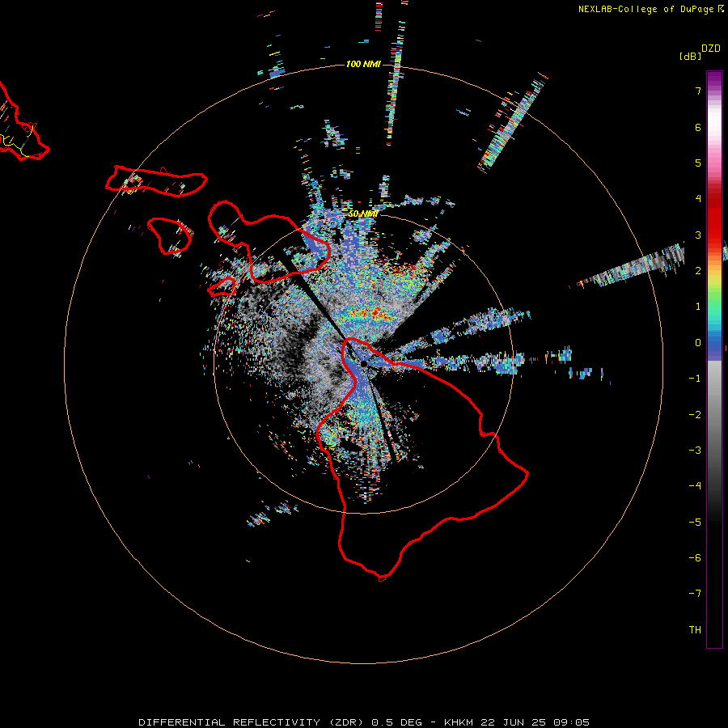Click the 50 NMI range ring label
The height and width of the screenshot is (728, 728).
point(363,214)
